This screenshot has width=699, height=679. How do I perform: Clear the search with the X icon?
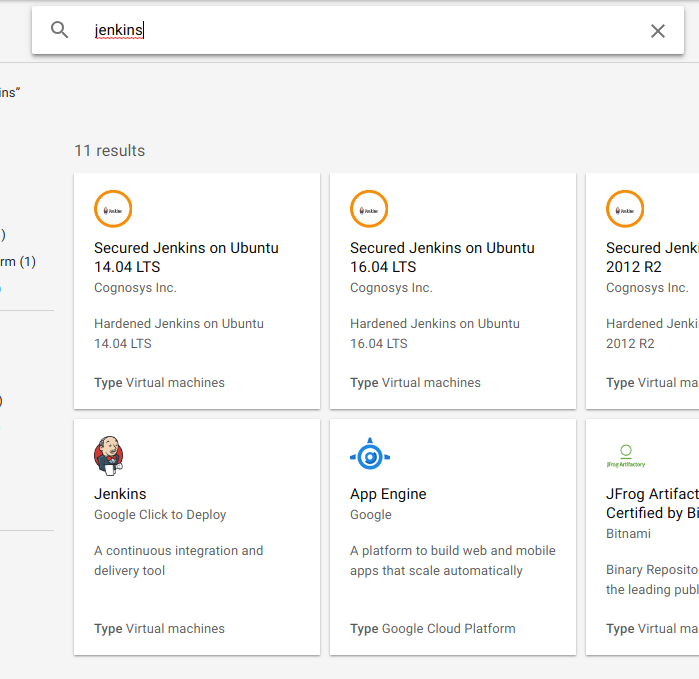[x=658, y=31]
